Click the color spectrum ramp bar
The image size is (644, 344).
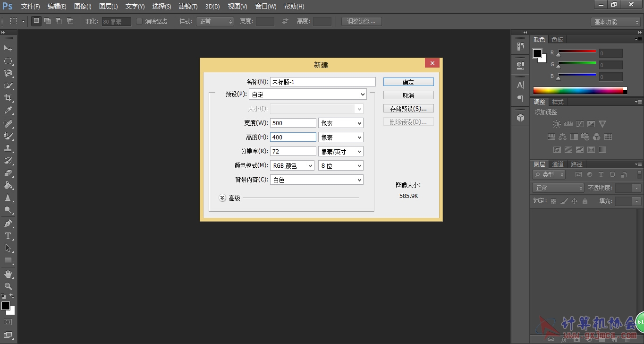580,90
